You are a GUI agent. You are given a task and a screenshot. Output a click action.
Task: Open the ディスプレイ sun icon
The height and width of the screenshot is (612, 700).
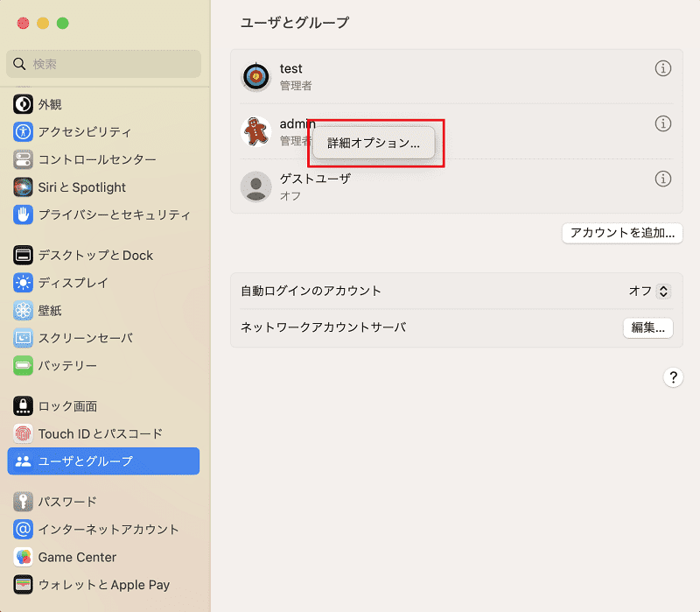(x=23, y=283)
